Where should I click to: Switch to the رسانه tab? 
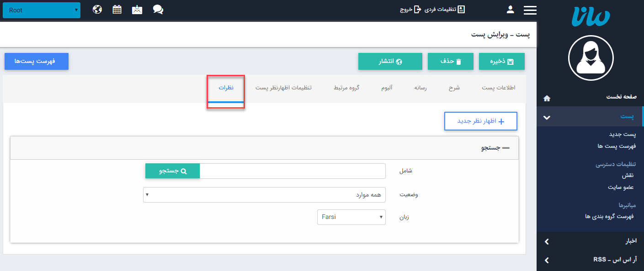420,87
